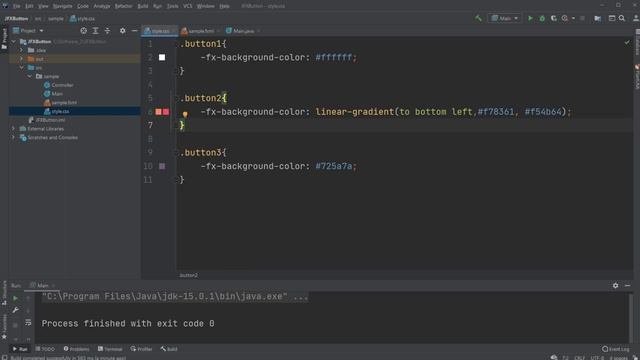Click Collapse All in Project panel
The image size is (640, 360).
[x=107, y=31]
